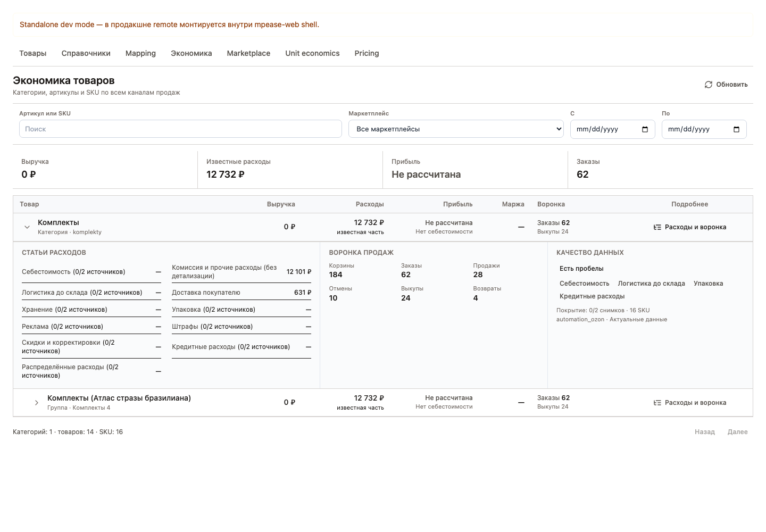Click the Кредитные расходы quality tag
766x532 pixels.
pos(592,296)
